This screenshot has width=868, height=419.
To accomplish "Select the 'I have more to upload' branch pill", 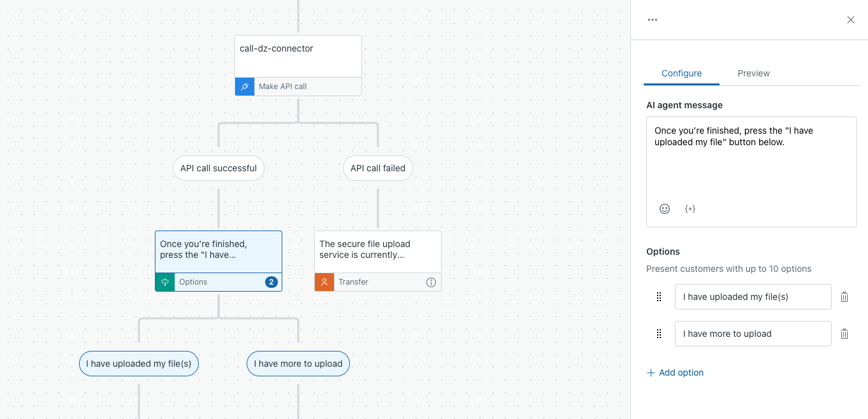I will click(298, 364).
